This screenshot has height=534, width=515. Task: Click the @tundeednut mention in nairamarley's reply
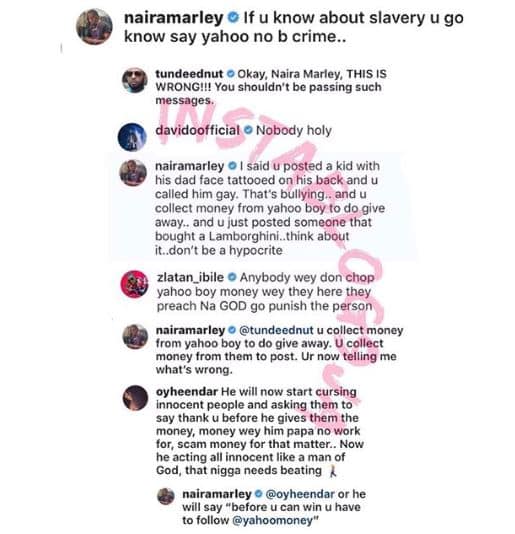276,330
